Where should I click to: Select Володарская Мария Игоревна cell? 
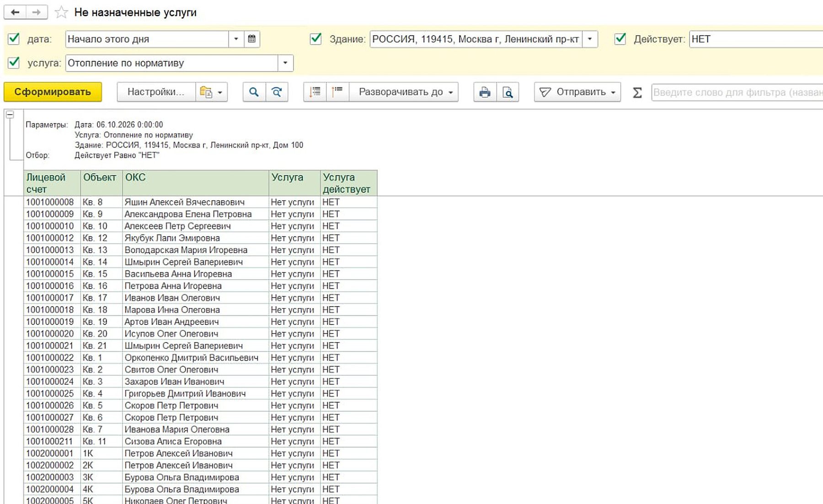[196, 250]
